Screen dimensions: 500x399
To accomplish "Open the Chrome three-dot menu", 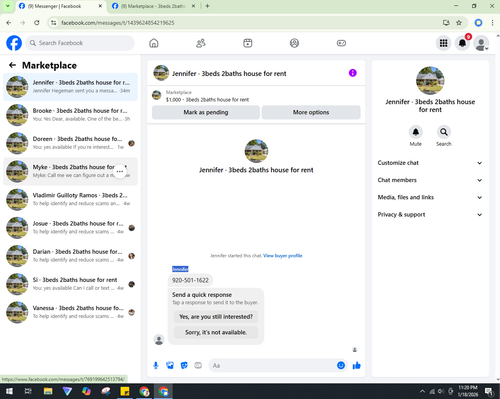I will click(x=492, y=23).
